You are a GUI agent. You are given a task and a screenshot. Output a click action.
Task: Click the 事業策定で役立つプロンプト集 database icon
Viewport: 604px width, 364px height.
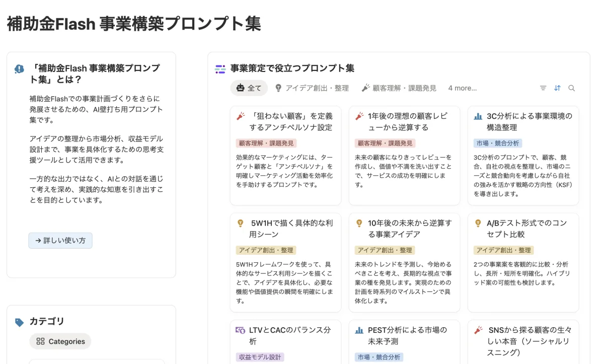[220, 69]
